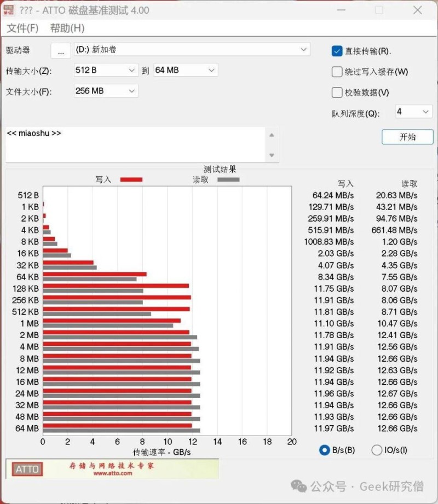This screenshot has height=504, width=438.
Task: Click the application icon in the title bar
Action: pos(9,10)
